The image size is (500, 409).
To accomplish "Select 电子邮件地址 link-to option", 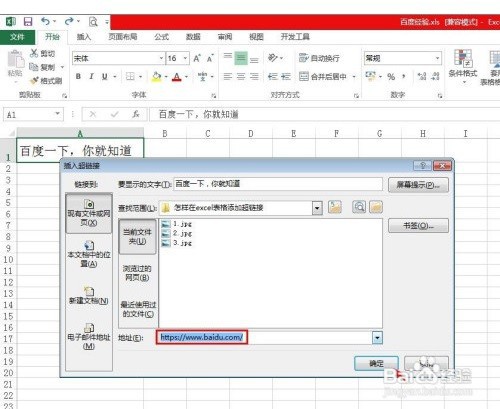I will pos(89,337).
